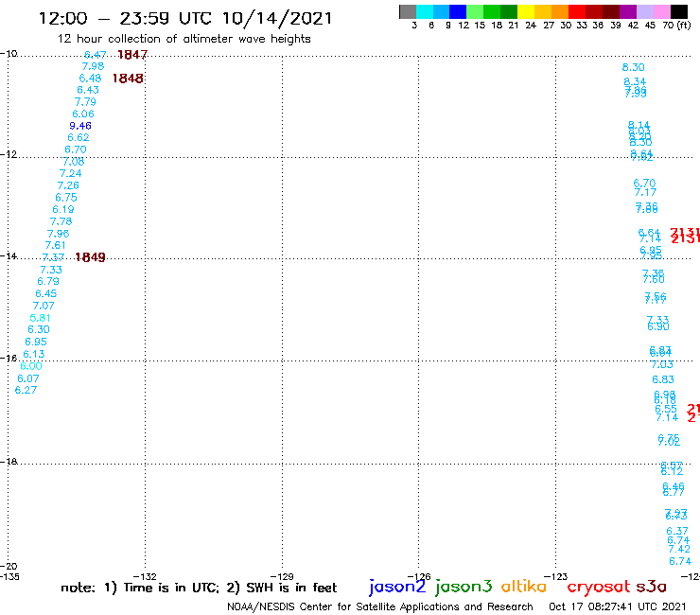Viewport: 700px width, 615px height.
Task: Click the 10/14/2021 date in the title
Action: click(x=277, y=18)
